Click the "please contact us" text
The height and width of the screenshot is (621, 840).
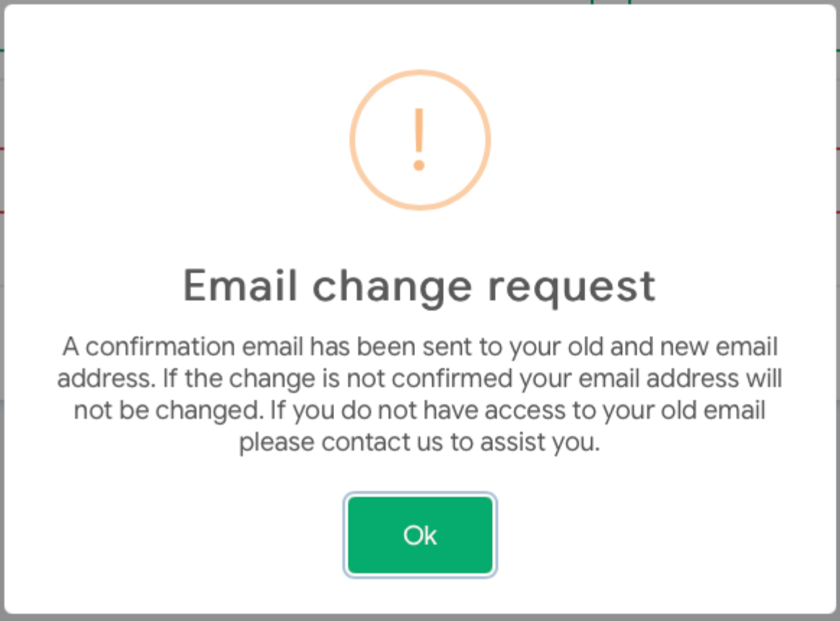click(x=341, y=442)
